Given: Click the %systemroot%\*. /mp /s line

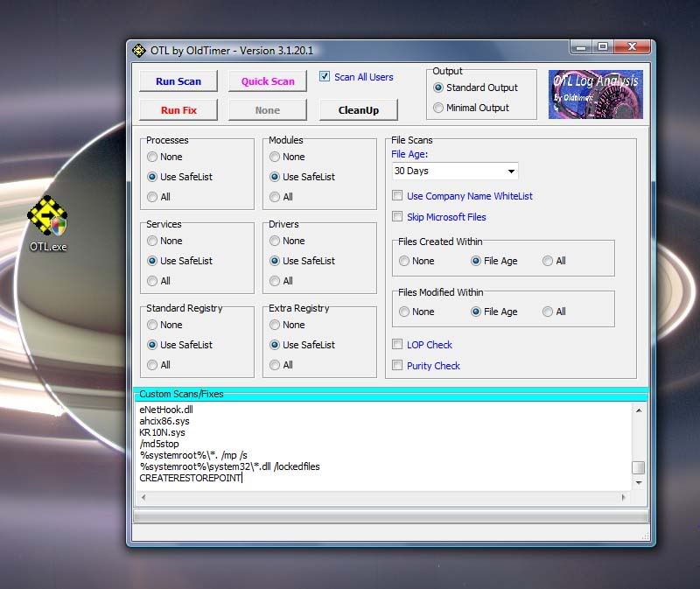Looking at the screenshot, I should (193, 455).
